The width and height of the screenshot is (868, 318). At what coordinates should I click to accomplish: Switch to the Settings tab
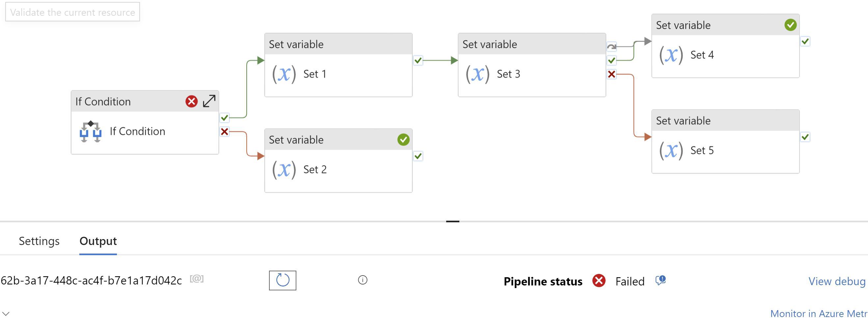pos(39,241)
